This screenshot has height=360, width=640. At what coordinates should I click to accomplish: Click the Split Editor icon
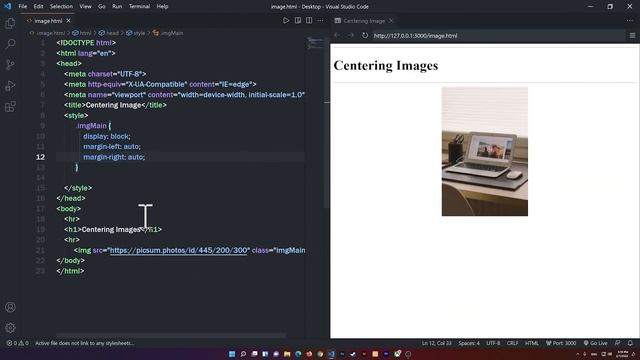[309, 20]
